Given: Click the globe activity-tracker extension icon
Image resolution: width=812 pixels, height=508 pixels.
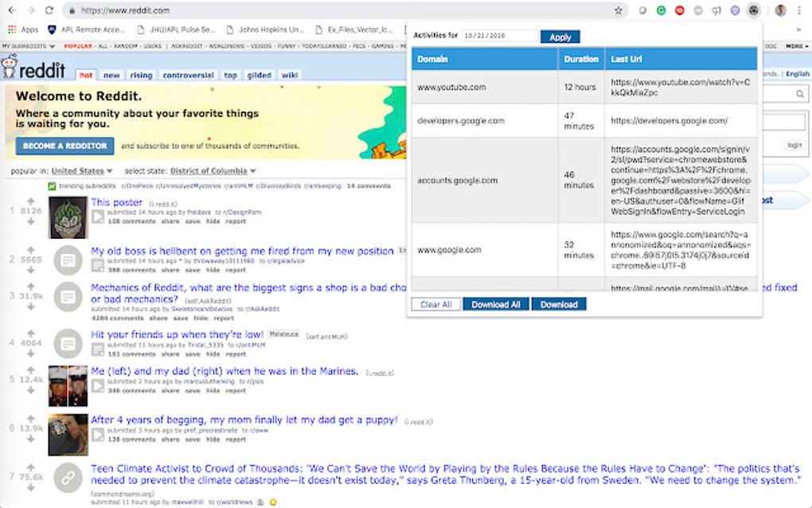Looking at the screenshot, I should [754, 11].
